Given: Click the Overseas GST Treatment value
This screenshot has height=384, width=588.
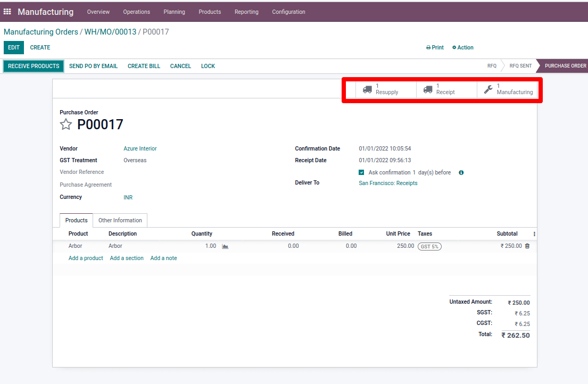Looking at the screenshot, I should (135, 160).
